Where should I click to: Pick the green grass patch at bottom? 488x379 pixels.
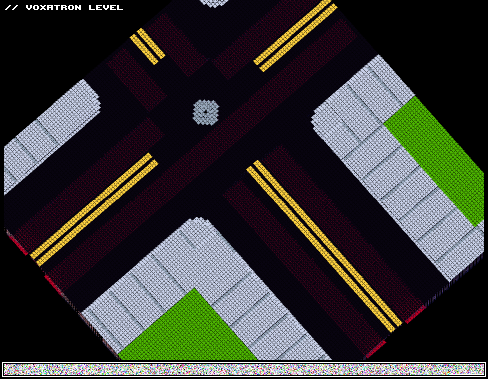click(x=188, y=328)
